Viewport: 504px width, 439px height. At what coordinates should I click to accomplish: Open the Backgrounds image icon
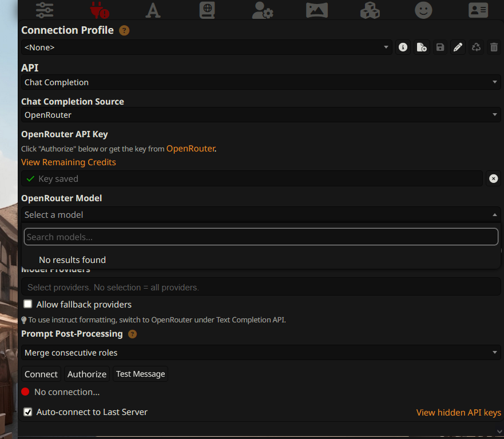pyautogui.click(x=316, y=10)
